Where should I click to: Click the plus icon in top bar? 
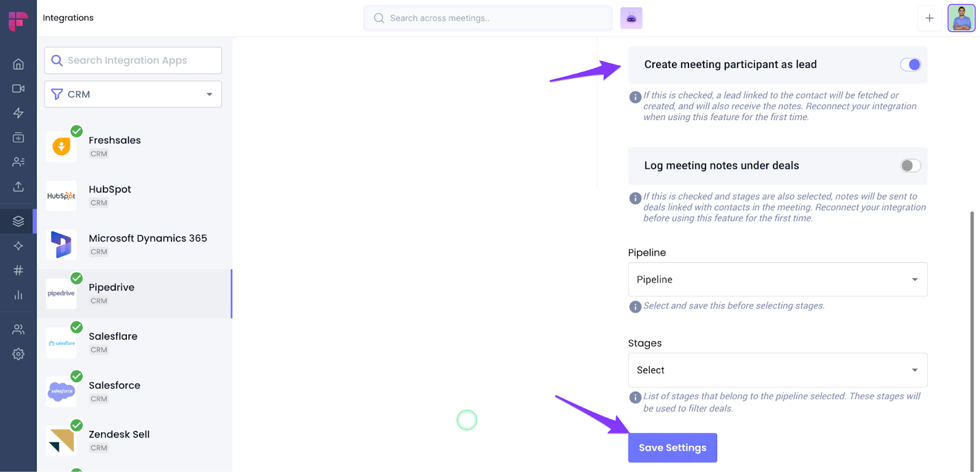click(x=929, y=18)
